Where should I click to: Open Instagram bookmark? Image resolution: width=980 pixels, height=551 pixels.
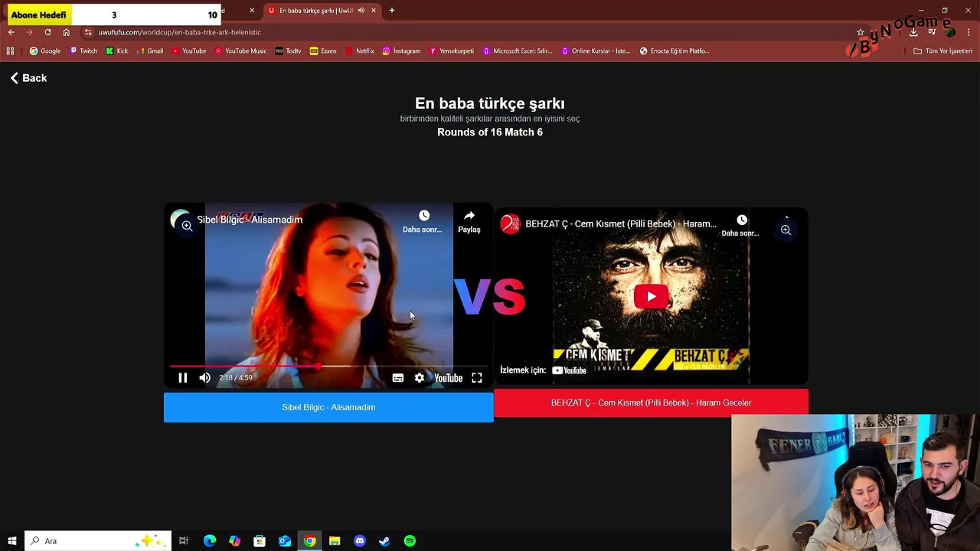(401, 51)
